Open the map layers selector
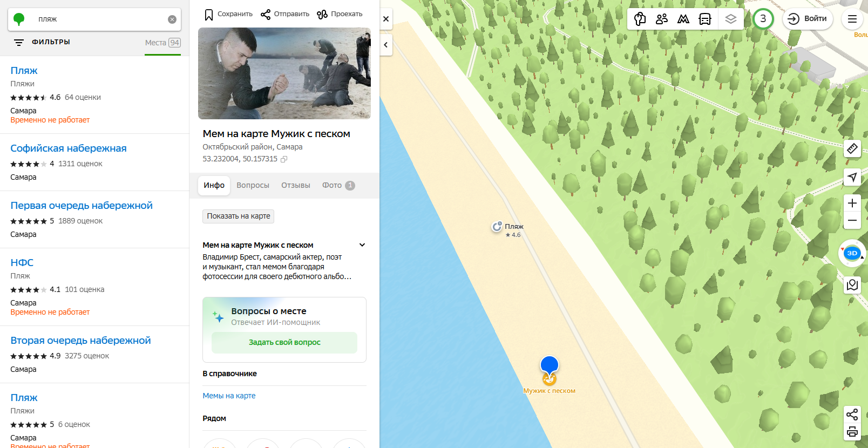 click(x=730, y=19)
